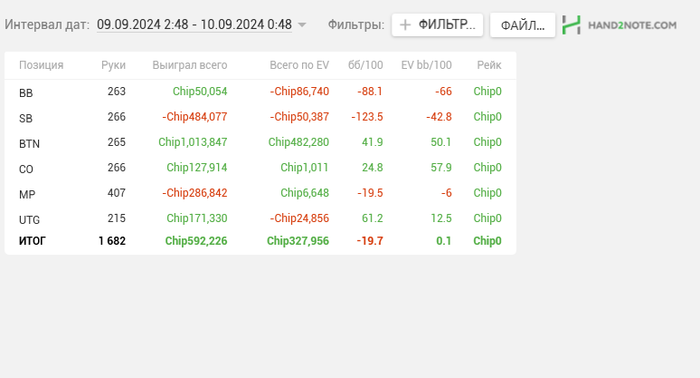Expand the date interval dropdown arrow

(302, 25)
